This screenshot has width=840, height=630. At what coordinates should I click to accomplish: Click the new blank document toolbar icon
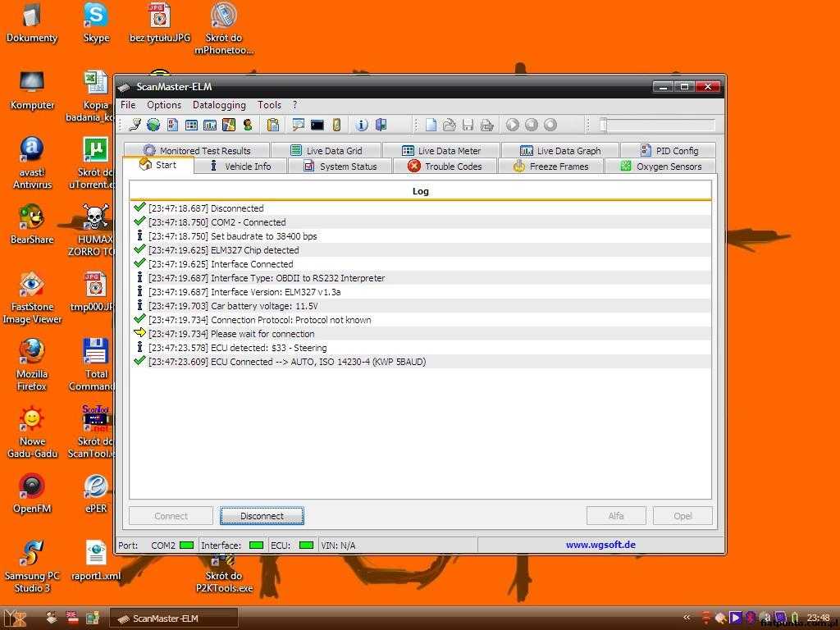click(431, 125)
